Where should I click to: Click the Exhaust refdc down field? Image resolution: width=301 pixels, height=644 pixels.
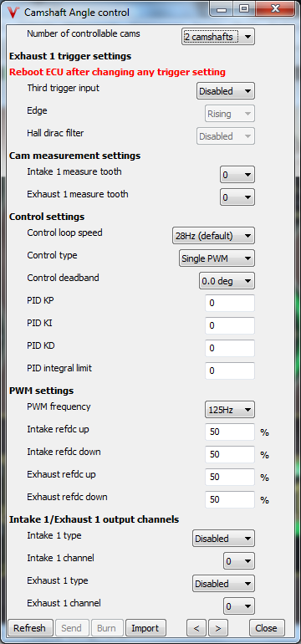(x=230, y=499)
